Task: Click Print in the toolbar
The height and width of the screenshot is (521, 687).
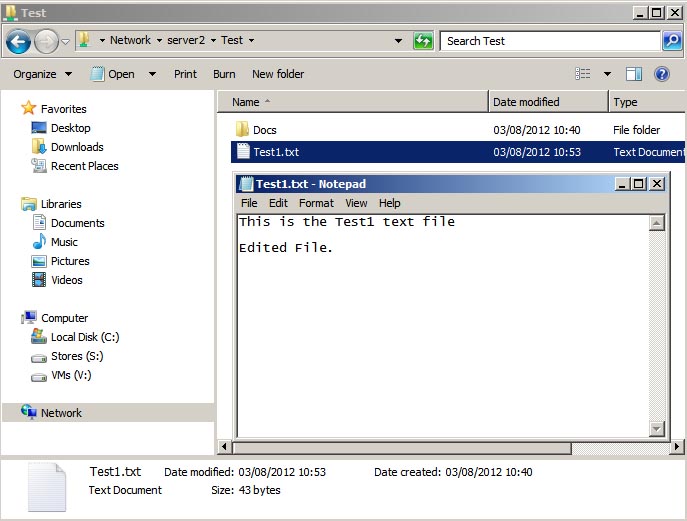Action: pyautogui.click(x=185, y=74)
